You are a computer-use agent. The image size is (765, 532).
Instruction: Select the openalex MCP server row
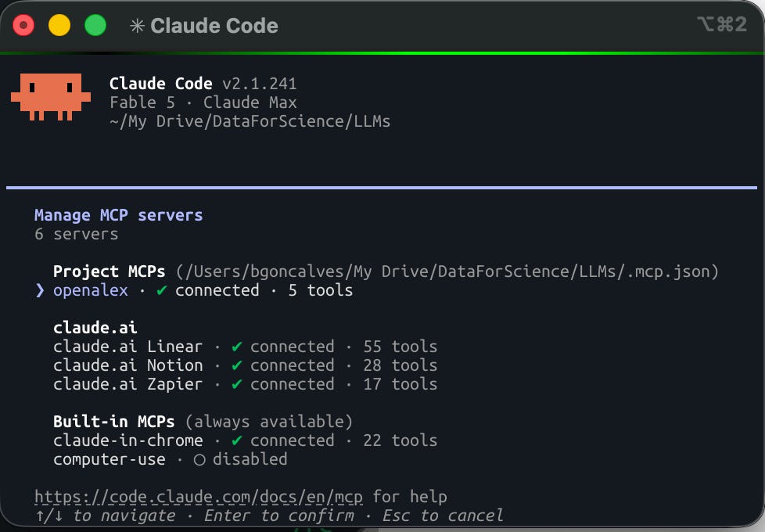tap(194, 290)
